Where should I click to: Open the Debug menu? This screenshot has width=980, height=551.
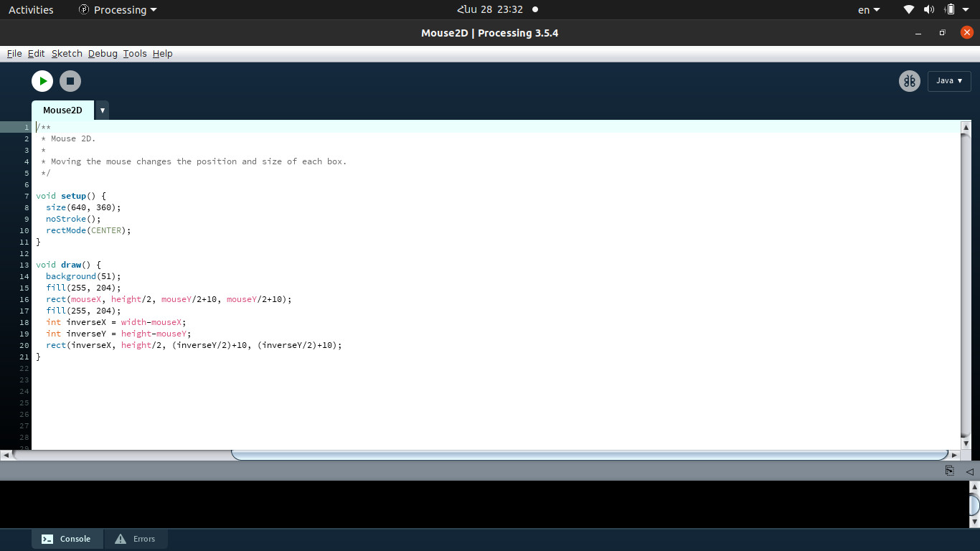(103, 54)
